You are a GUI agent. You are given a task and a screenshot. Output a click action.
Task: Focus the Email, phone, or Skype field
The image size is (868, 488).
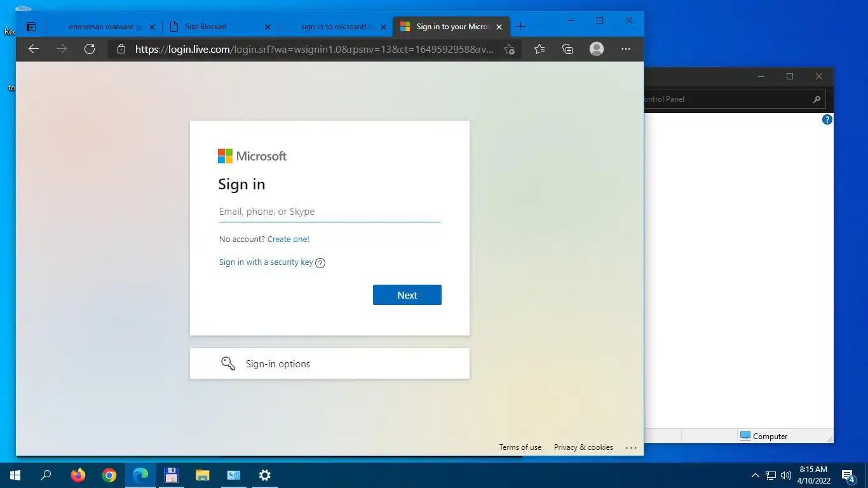(330, 212)
